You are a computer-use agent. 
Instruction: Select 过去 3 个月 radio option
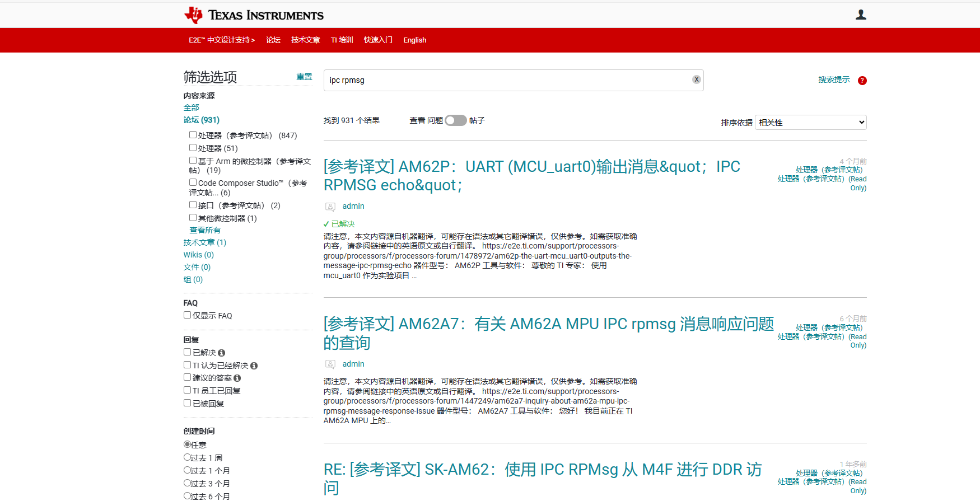pos(188,483)
